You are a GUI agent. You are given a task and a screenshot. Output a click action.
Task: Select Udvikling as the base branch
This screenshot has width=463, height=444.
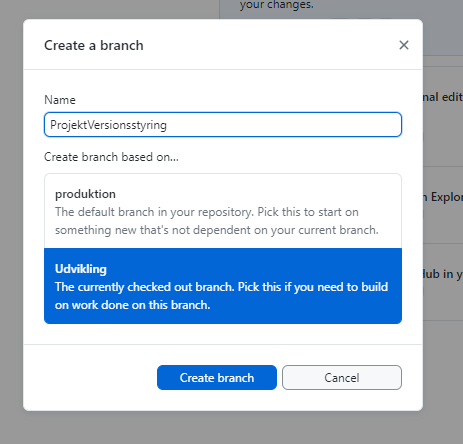pos(223,286)
